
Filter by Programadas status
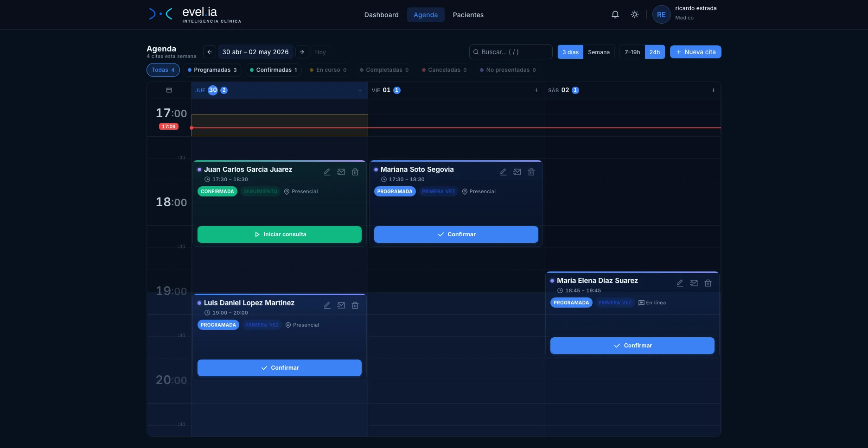point(212,70)
